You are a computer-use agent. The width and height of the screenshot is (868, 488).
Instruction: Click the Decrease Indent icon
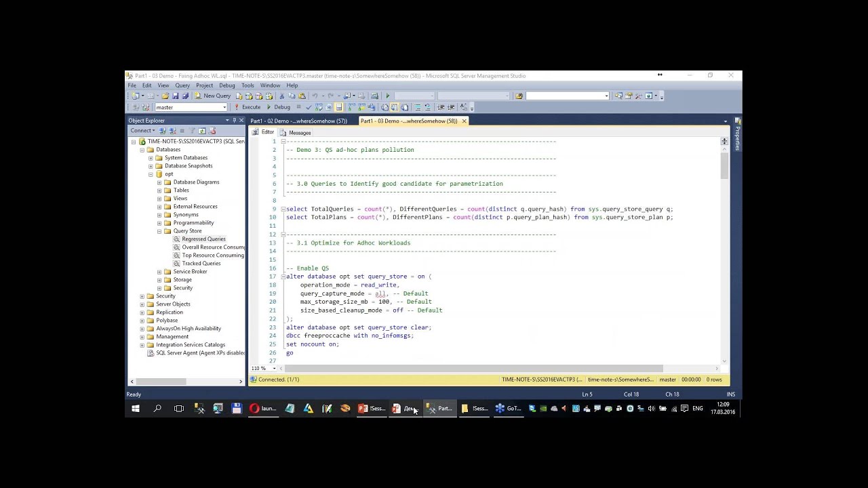[x=441, y=107]
